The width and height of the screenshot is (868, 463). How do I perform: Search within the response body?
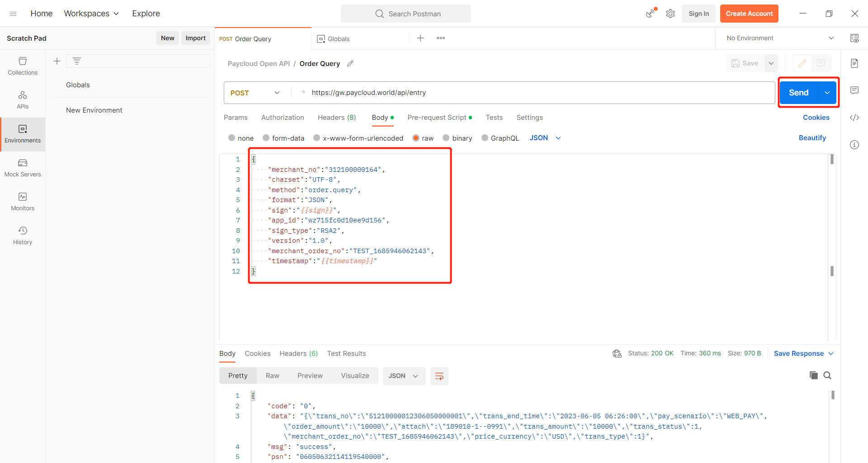tap(827, 375)
